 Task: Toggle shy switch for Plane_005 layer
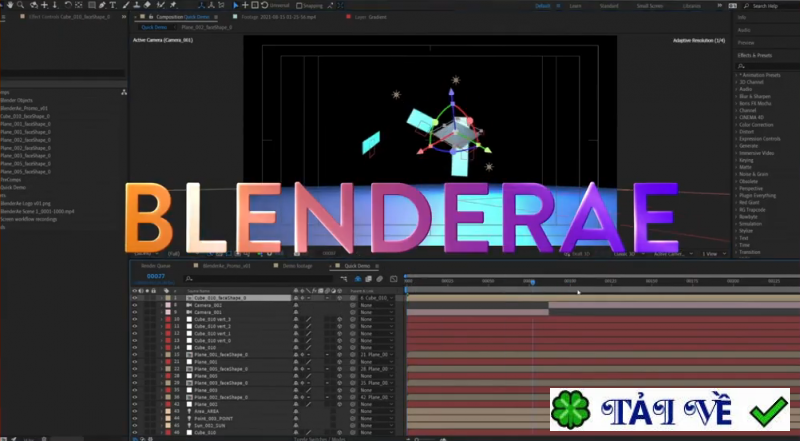point(296,376)
